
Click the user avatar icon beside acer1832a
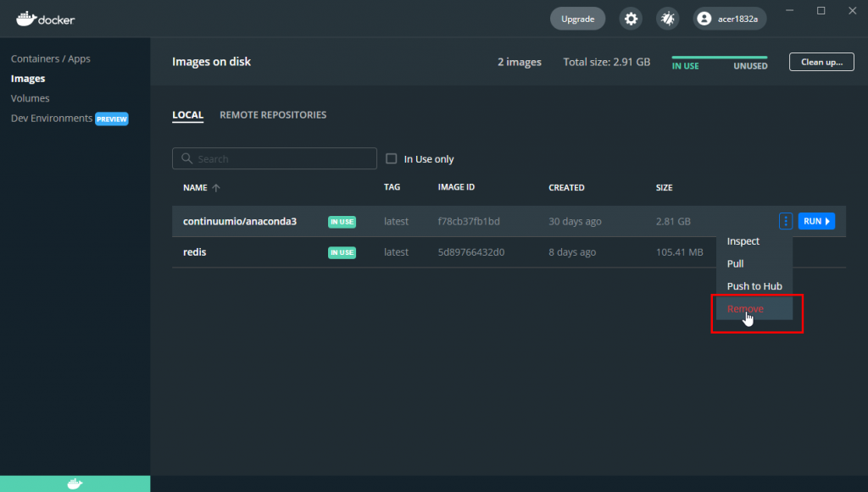pos(704,19)
